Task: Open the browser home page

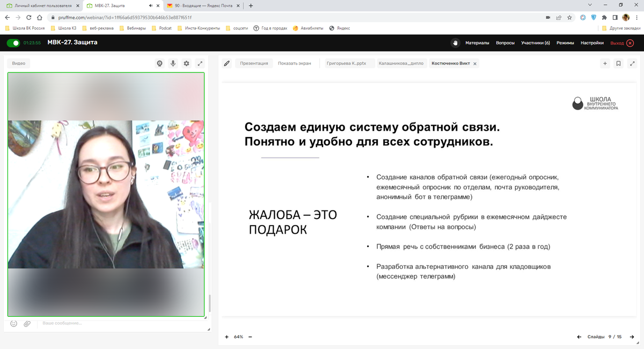Action: click(39, 17)
